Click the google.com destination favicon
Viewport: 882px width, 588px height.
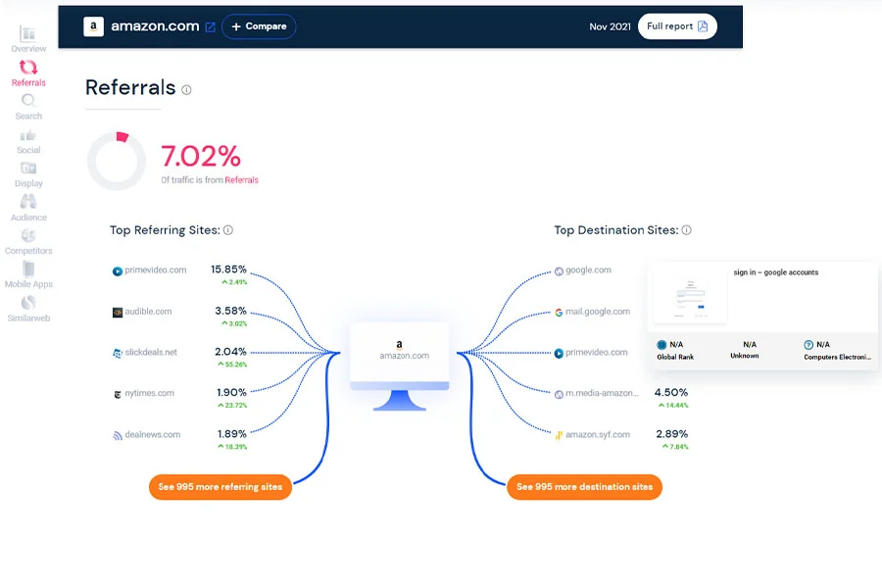559,271
